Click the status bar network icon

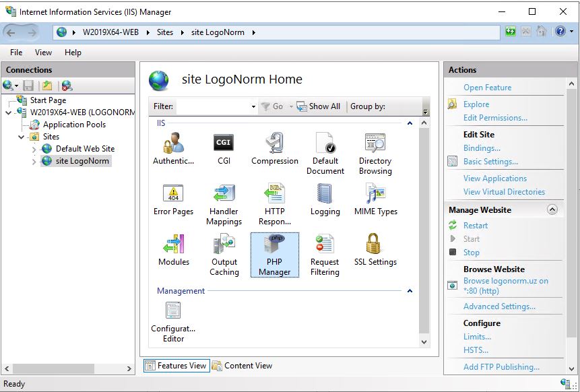566,383
